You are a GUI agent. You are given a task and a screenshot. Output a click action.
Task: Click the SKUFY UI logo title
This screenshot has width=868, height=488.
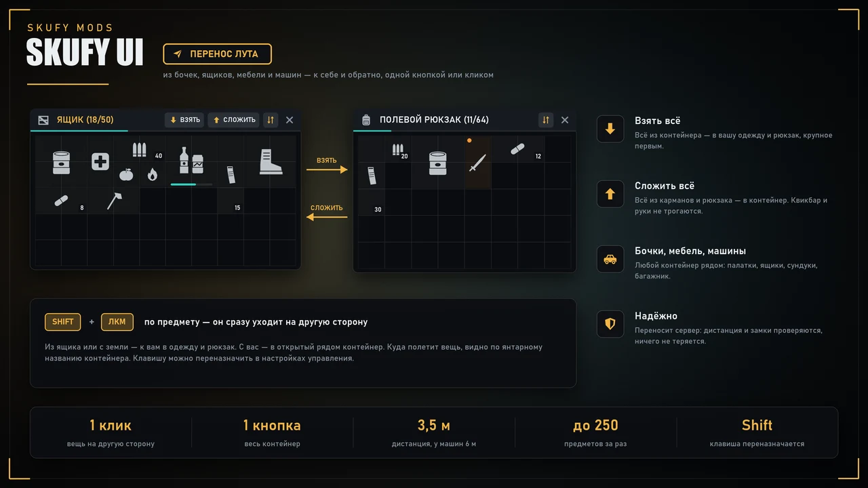(85, 52)
